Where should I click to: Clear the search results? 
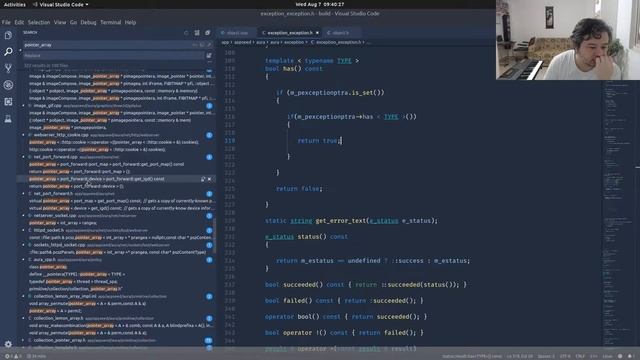(x=197, y=33)
